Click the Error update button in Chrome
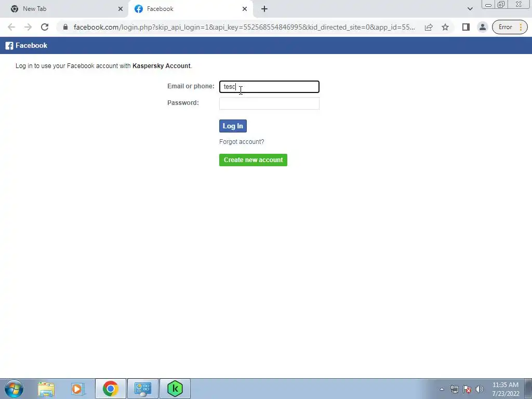The height and width of the screenshot is (399, 532). [510, 27]
